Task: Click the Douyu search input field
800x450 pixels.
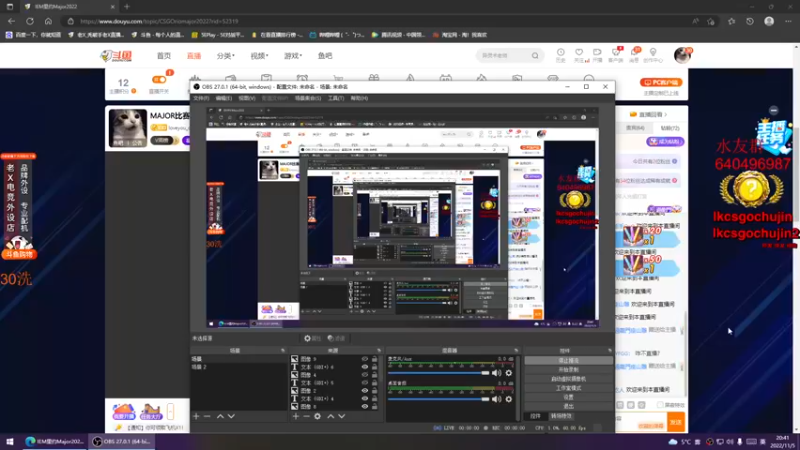Action: pyautogui.click(x=504, y=56)
